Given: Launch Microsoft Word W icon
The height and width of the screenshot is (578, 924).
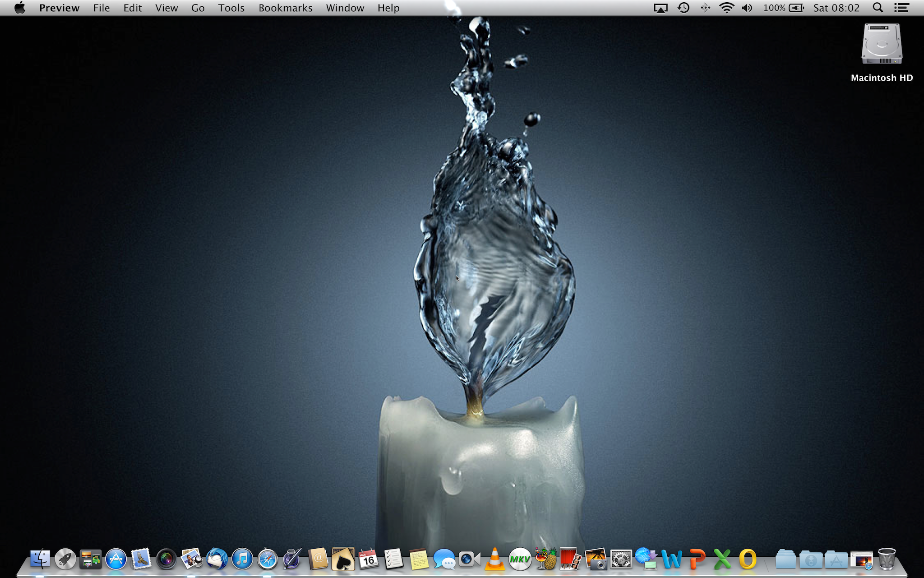Looking at the screenshot, I should pos(671,559).
